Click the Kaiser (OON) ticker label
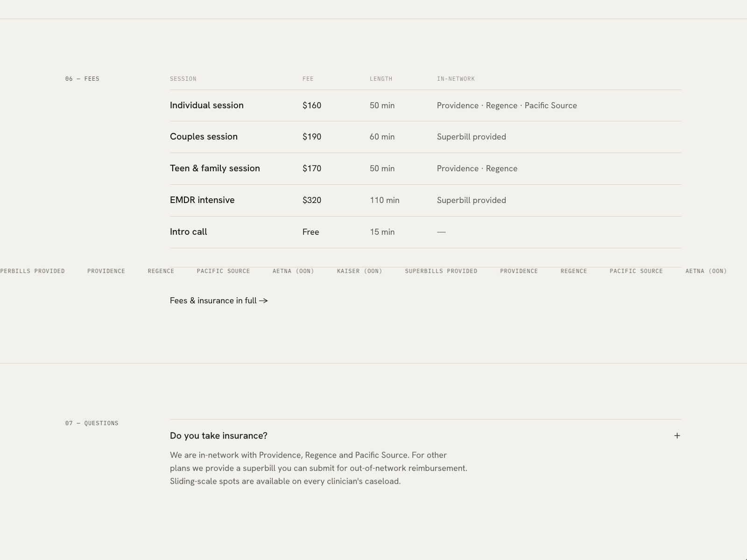This screenshot has height=560, width=747. coord(359,271)
